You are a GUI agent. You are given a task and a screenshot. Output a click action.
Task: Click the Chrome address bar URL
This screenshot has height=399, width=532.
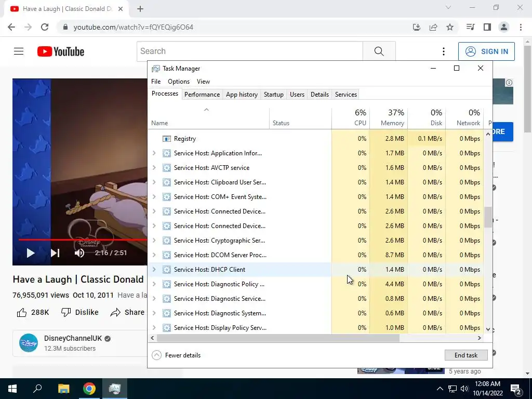[x=134, y=27]
